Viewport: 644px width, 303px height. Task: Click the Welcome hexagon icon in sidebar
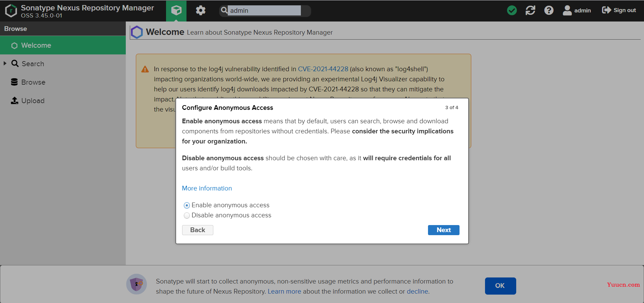[x=14, y=45]
